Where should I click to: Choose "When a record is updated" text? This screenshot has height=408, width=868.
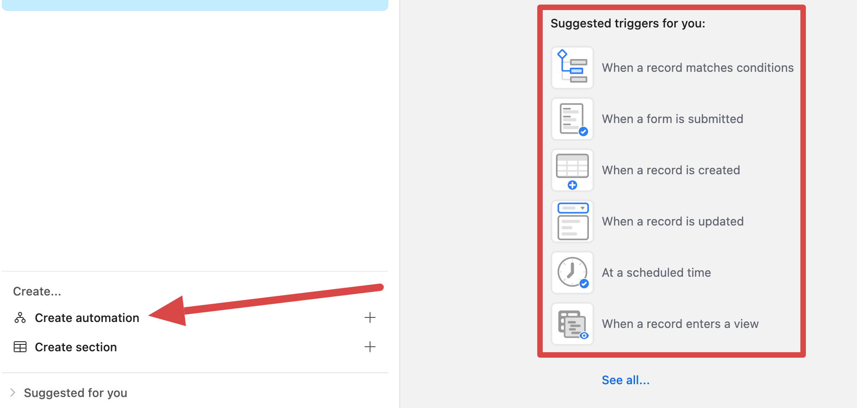click(672, 221)
